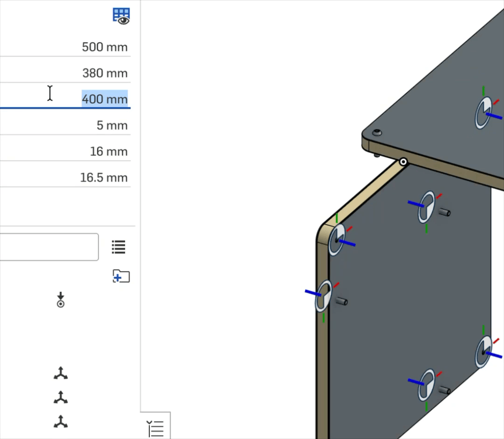This screenshot has width=504, height=439.
Task: Select the 380 mm variable value
Action: tap(105, 73)
